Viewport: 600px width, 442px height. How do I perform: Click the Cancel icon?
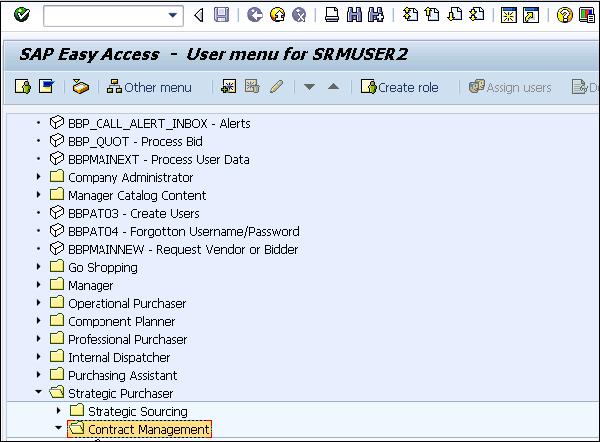[299, 15]
